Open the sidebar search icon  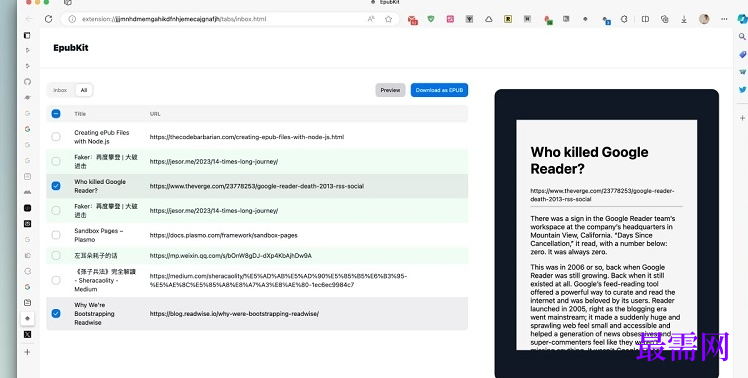[x=742, y=37]
